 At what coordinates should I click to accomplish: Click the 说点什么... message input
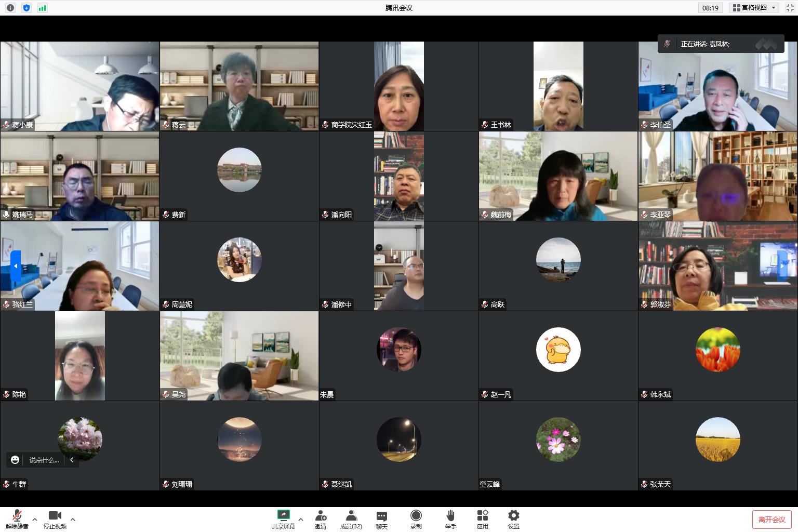click(44, 460)
